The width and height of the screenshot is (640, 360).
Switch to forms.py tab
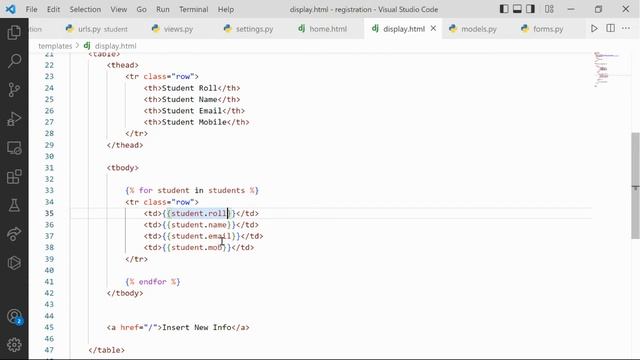tap(542, 29)
